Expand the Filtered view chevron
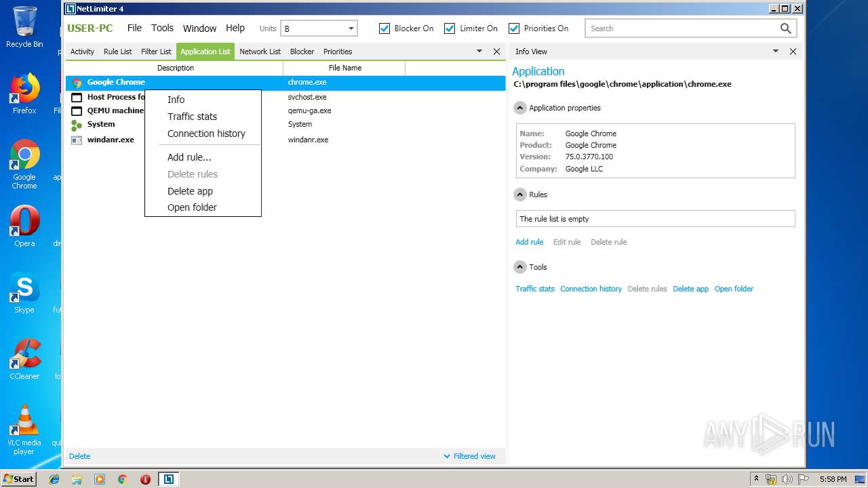868x488 pixels. pyautogui.click(x=447, y=456)
